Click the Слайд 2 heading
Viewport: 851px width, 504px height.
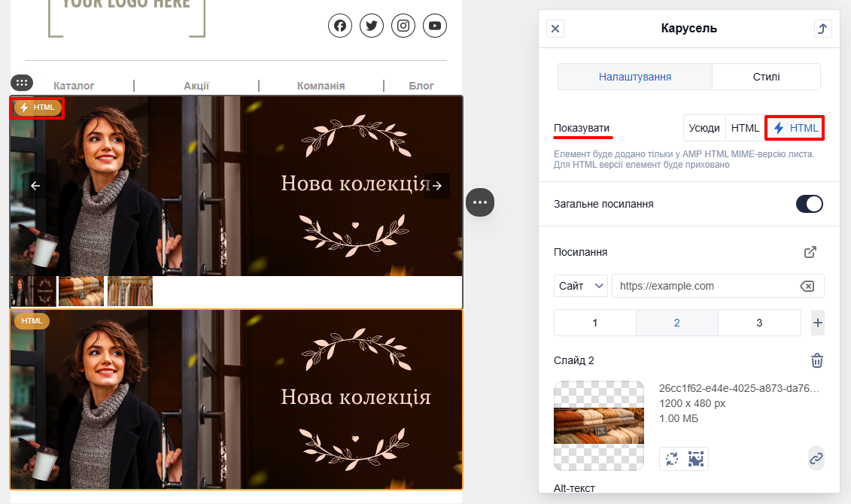(573, 360)
